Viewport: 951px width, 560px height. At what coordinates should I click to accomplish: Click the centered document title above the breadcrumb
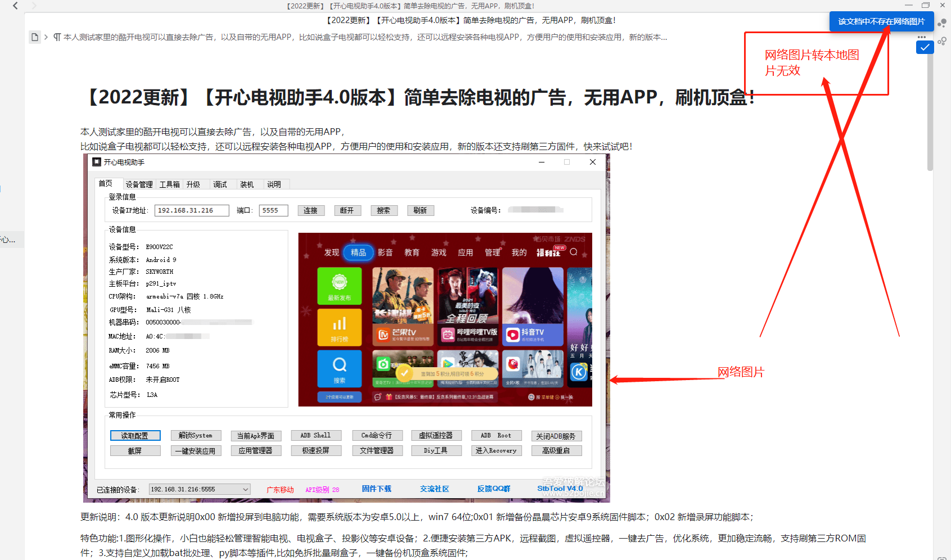(x=471, y=20)
